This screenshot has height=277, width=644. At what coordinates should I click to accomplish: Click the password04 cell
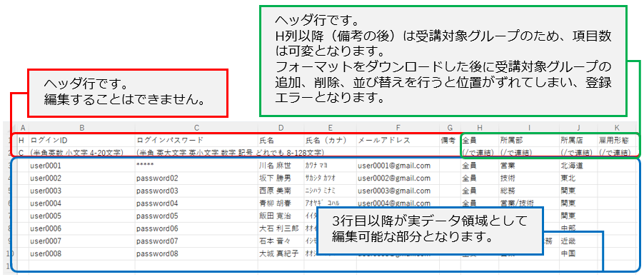(x=196, y=203)
